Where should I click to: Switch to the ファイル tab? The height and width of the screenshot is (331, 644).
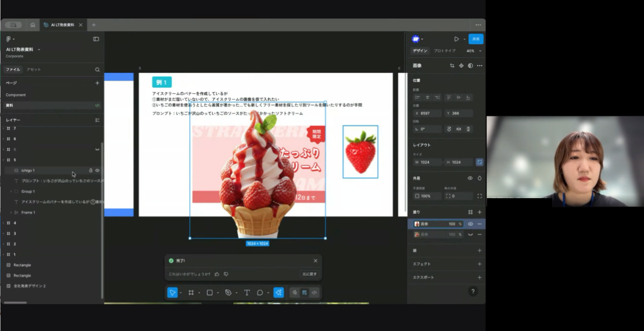(x=13, y=70)
